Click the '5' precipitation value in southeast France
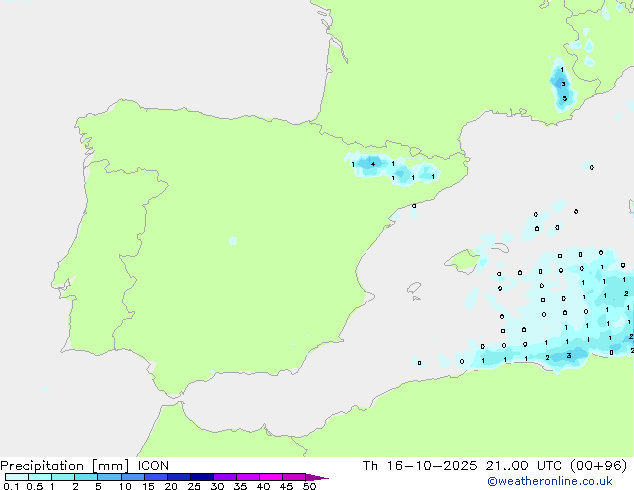 [564, 98]
